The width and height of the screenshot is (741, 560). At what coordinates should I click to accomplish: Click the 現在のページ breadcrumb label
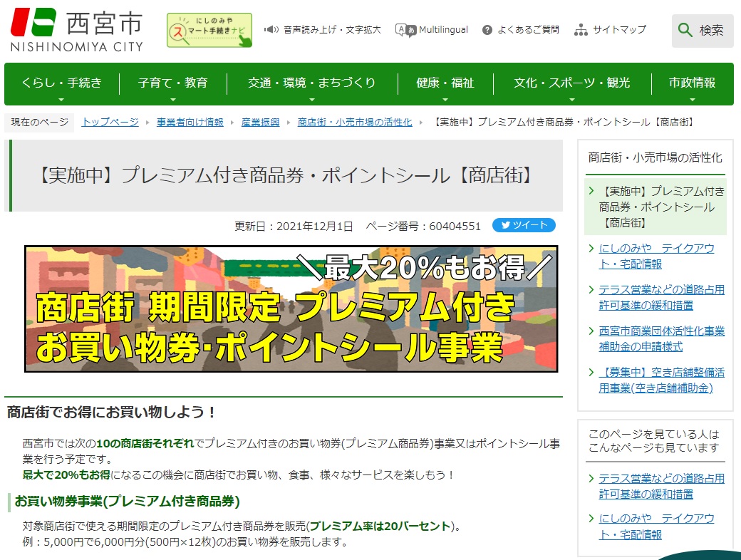click(40, 123)
